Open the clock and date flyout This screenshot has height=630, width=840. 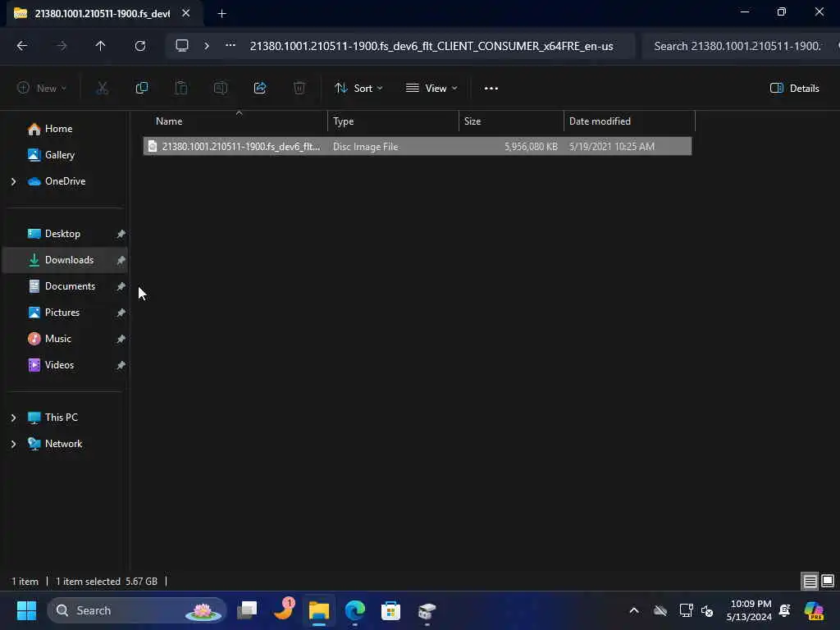[x=748, y=610]
